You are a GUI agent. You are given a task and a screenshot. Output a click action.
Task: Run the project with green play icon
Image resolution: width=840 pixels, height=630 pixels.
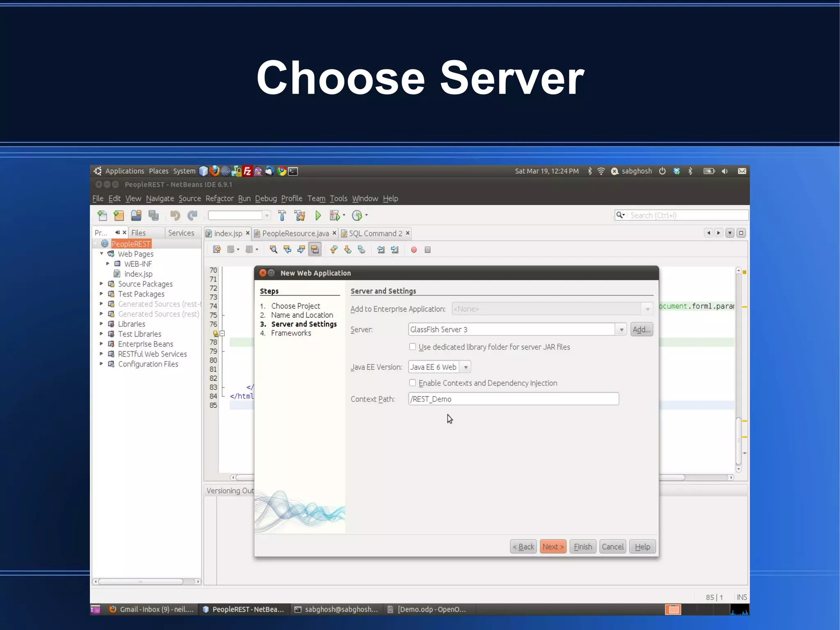click(x=318, y=215)
